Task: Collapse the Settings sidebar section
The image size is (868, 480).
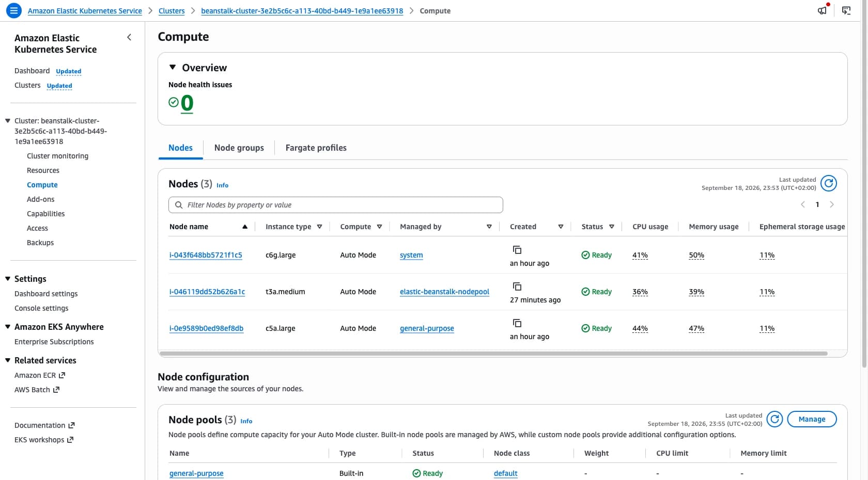Action: pos(8,279)
